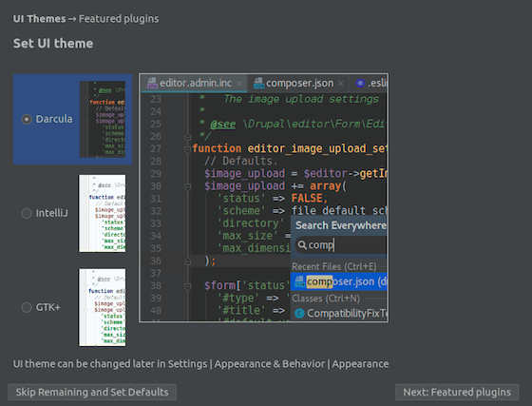This screenshot has height=406, width=532.
Task: Go to Next: Featured plugins
Action: 457,392
